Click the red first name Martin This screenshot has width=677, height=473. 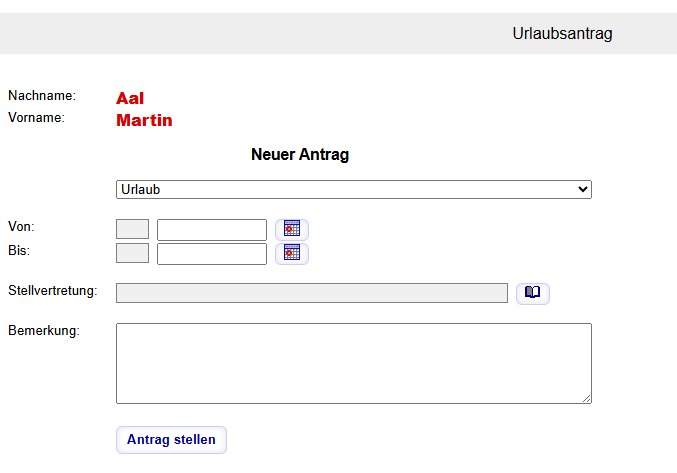pos(144,121)
